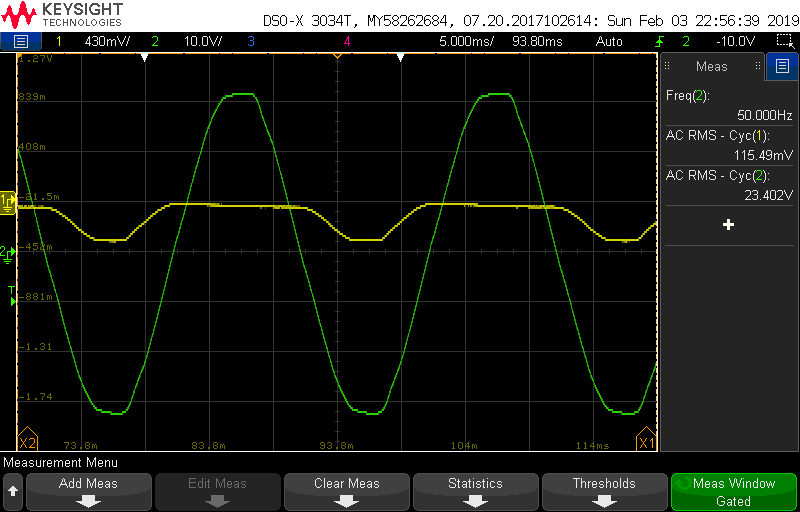The width and height of the screenshot is (800, 512).
Task: Open the Thresholds softkey menu
Action: [604, 491]
